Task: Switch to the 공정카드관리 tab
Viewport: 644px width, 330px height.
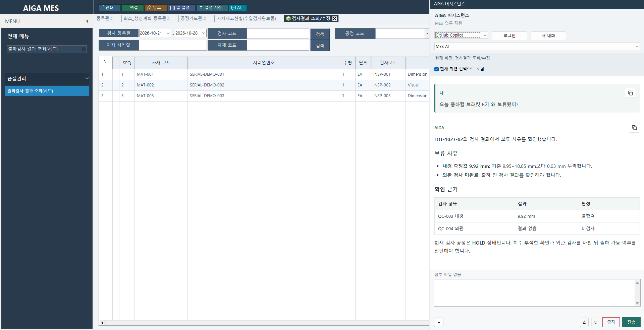Action: tap(193, 18)
